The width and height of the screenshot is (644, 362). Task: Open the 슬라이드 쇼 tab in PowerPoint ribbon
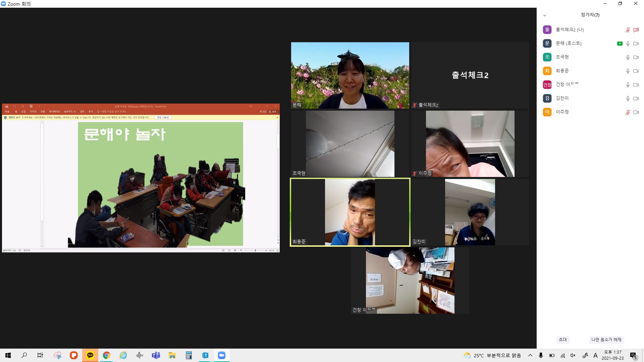click(70, 112)
